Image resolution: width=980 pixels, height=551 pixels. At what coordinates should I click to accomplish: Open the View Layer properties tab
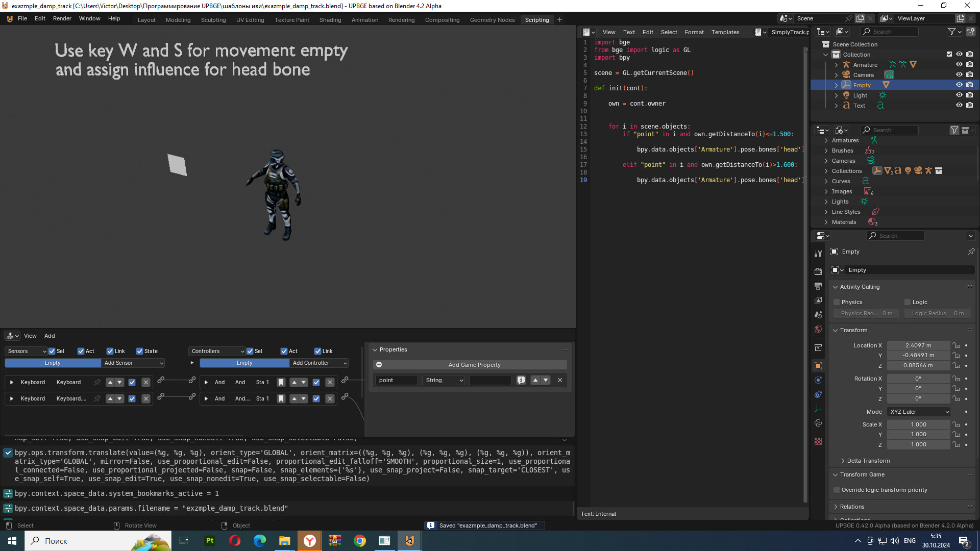point(818,300)
